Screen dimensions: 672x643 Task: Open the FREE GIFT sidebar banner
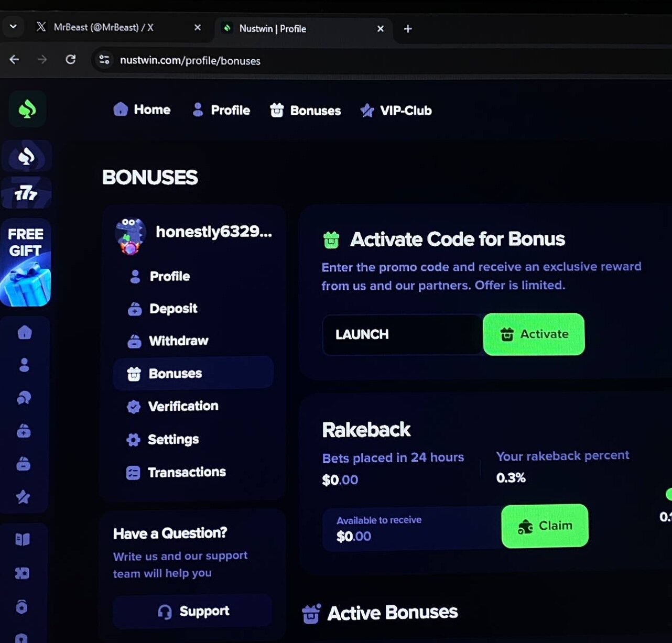click(26, 263)
